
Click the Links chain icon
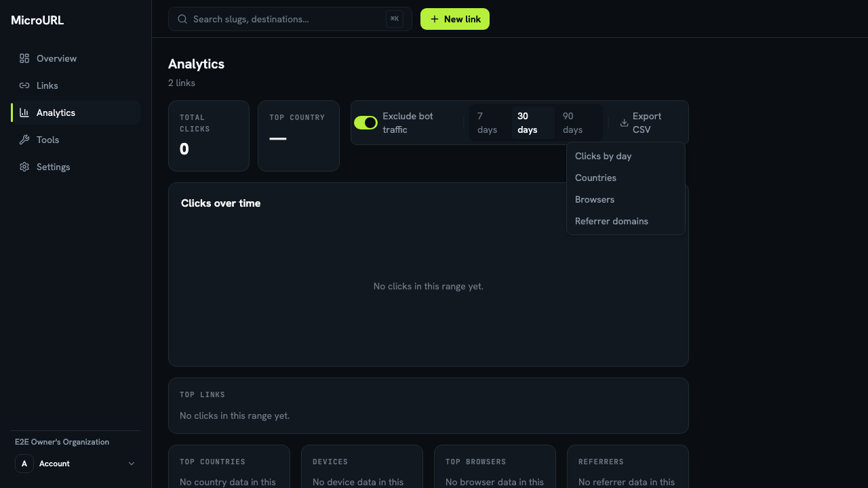(x=24, y=85)
